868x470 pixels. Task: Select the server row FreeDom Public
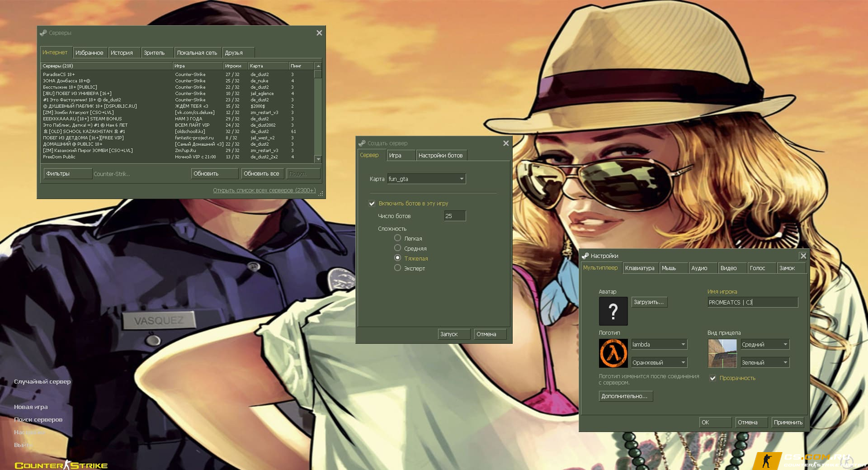point(178,157)
